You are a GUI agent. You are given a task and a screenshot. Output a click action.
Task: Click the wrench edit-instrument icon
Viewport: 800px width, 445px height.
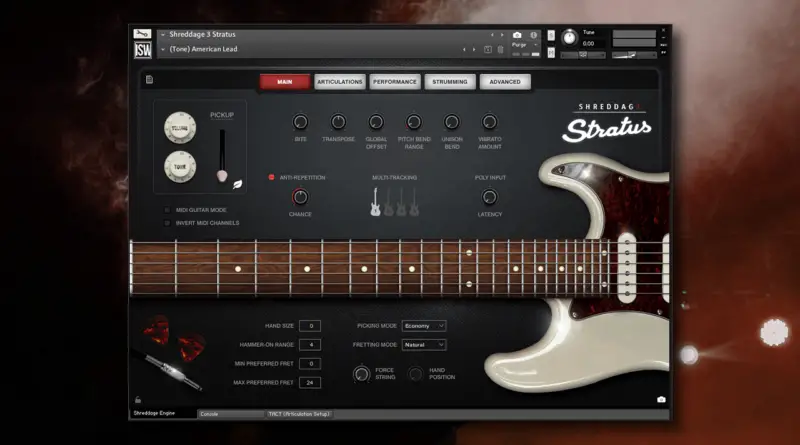[x=142, y=34]
